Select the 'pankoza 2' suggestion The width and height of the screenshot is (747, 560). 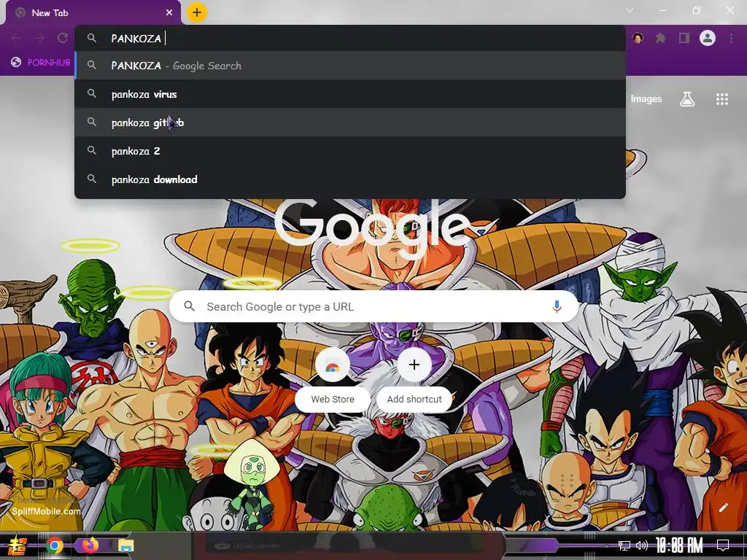[x=350, y=151]
